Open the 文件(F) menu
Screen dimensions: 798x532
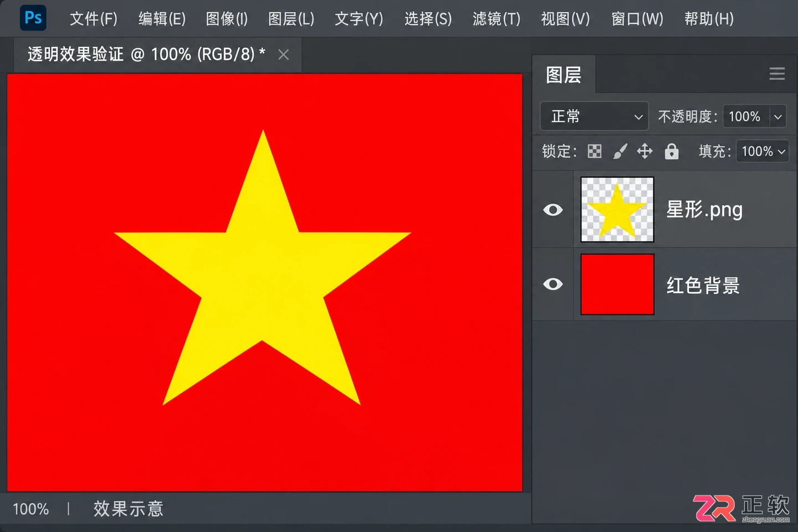click(x=94, y=19)
